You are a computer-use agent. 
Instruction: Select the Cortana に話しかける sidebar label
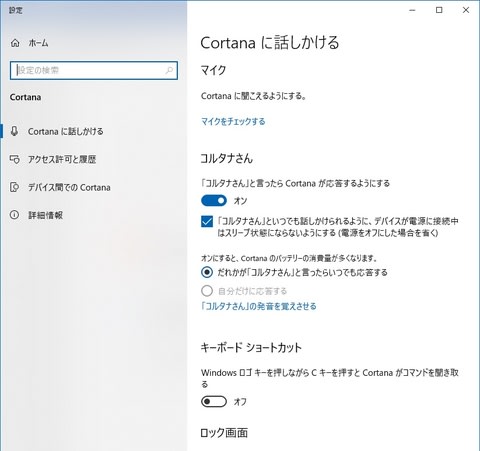coord(66,131)
